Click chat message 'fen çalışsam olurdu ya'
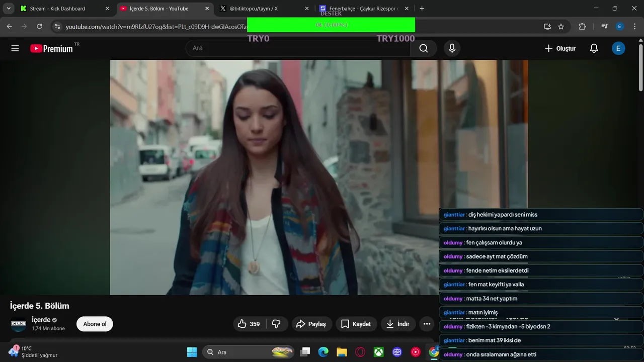The height and width of the screenshot is (362, 644). click(494, 242)
